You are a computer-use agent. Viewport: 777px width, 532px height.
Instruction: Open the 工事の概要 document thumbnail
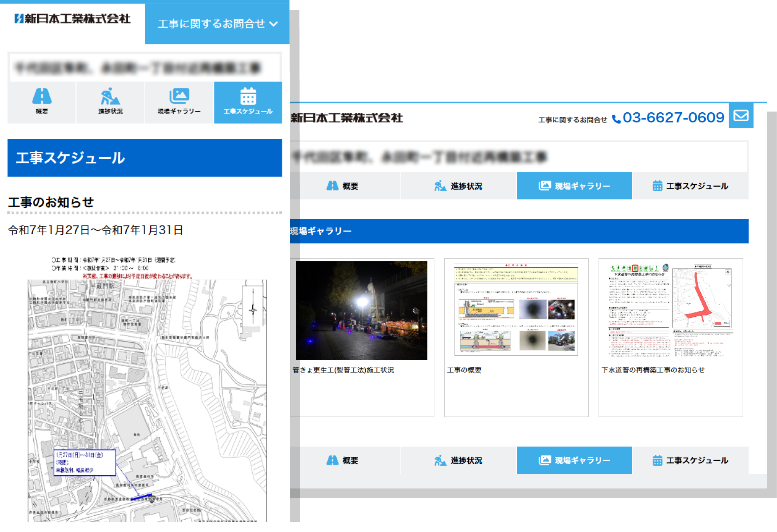pyautogui.click(x=516, y=310)
